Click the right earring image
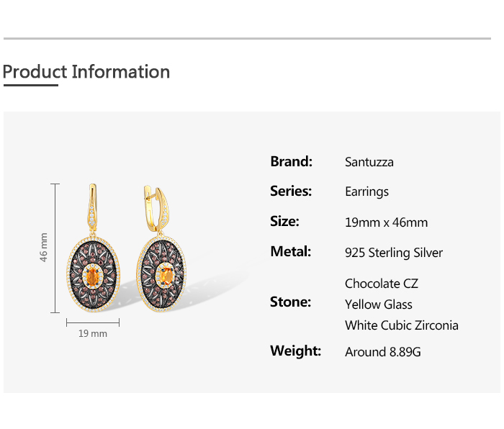The width and height of the screenshot is (504, 429). coord(160,266)
